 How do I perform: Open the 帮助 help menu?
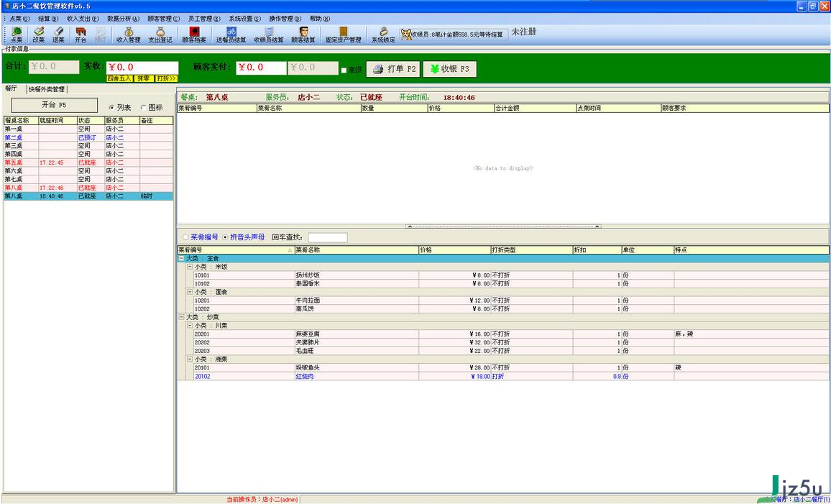320,19
